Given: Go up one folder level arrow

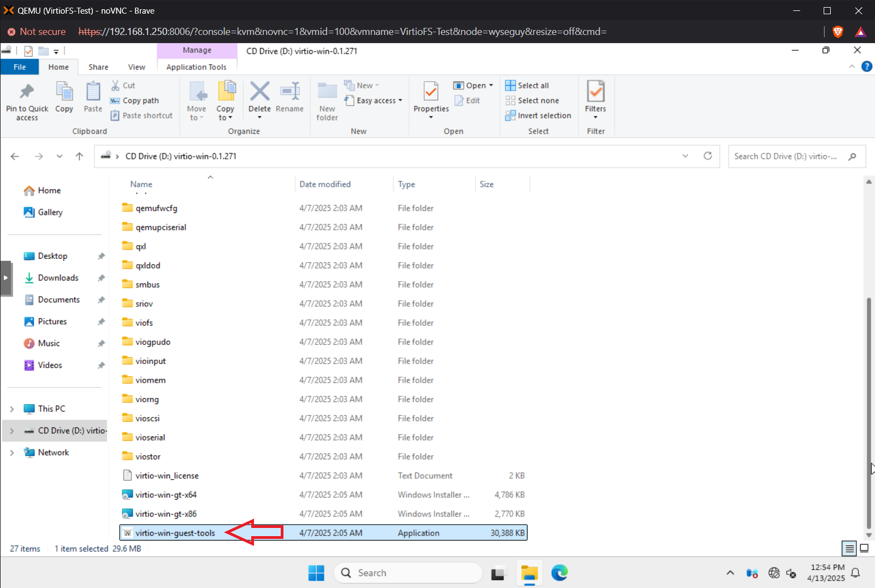Looking at the screenshot, I should tap(79, 156).
